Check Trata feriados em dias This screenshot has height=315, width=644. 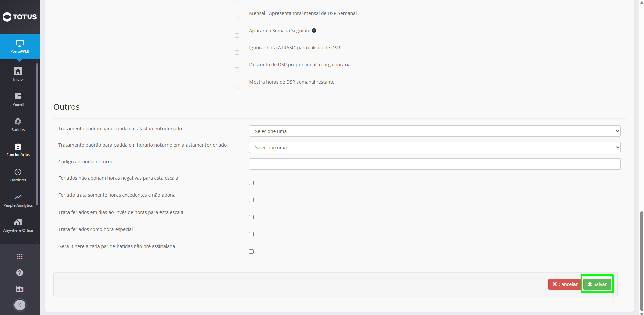click(251, 217)
